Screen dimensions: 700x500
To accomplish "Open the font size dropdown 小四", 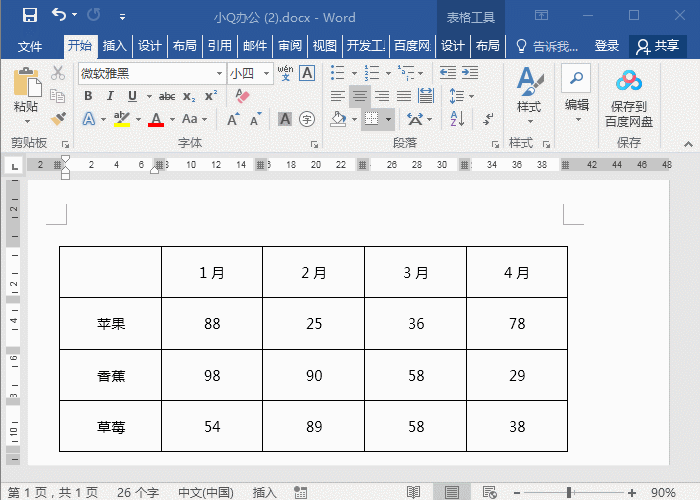I will 250,73.
